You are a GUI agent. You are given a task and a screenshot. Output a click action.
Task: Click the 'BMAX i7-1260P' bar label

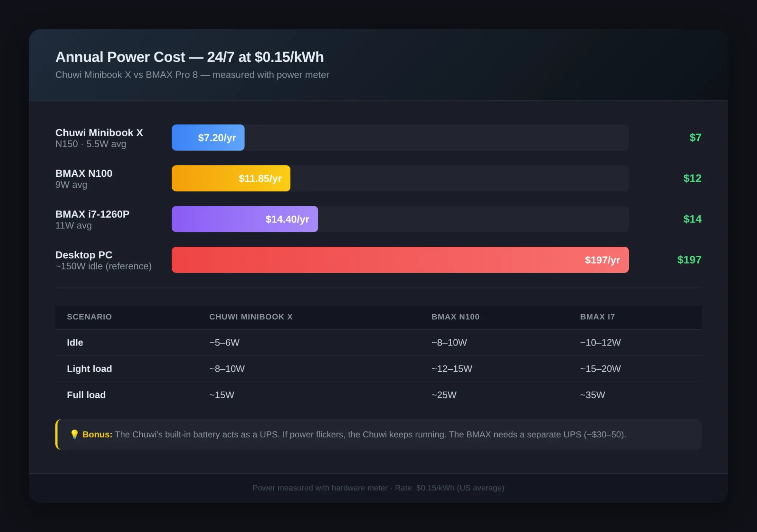coord(92,214)
